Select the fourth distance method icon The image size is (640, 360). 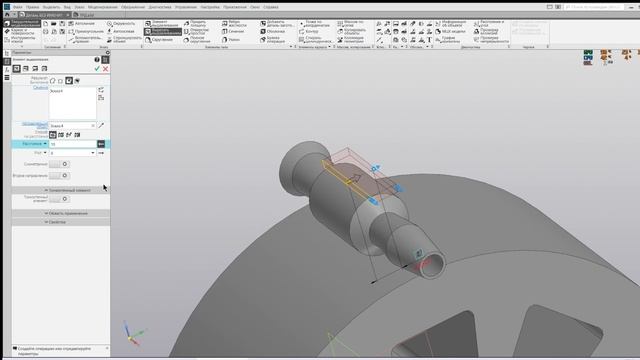tap(77, 135)
